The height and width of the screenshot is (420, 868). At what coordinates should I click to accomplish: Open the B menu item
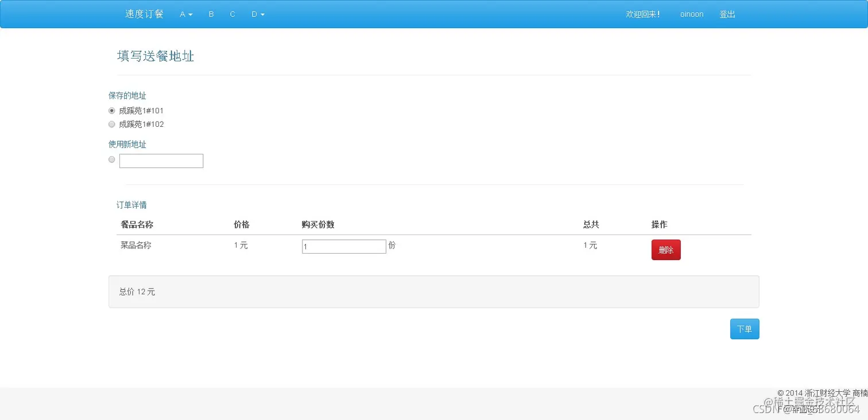(x=211, y=14)
